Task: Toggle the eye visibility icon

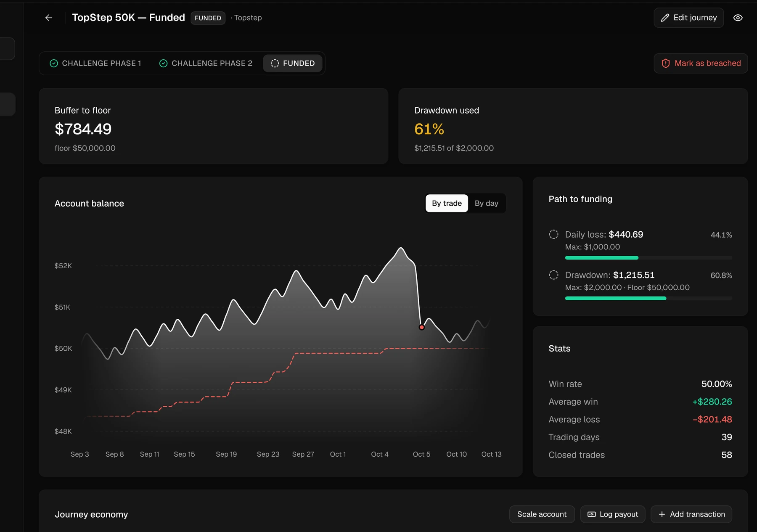Action: (x=738, y=18)
